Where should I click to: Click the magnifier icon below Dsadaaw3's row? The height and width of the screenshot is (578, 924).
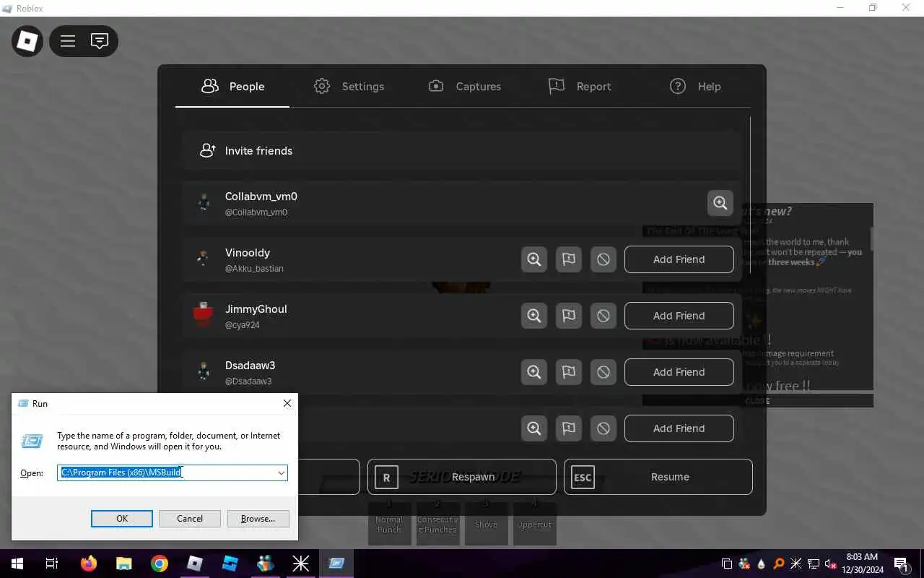(534, 428)
